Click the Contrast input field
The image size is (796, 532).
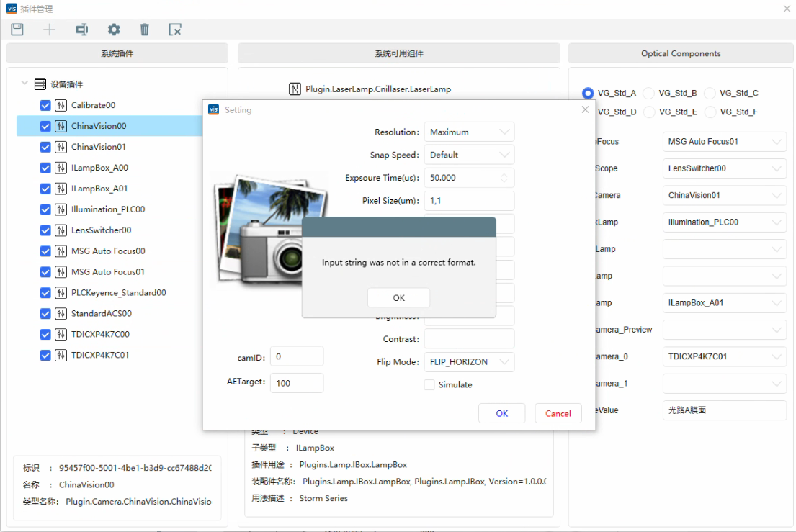tap(469, 339)
